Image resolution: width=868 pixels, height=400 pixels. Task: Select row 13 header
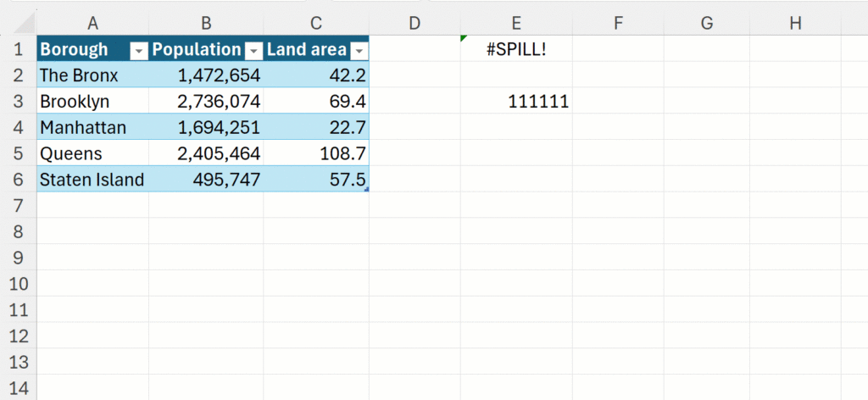pyautogui.click(x=19, y=361)
